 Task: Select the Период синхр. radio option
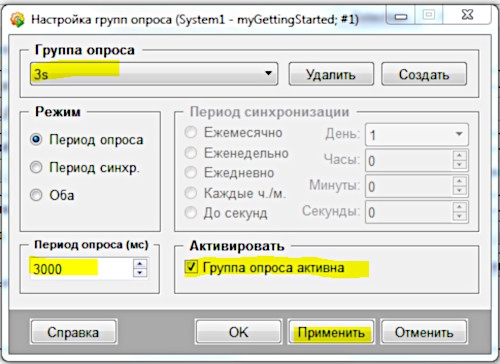[x=36, y=167]
